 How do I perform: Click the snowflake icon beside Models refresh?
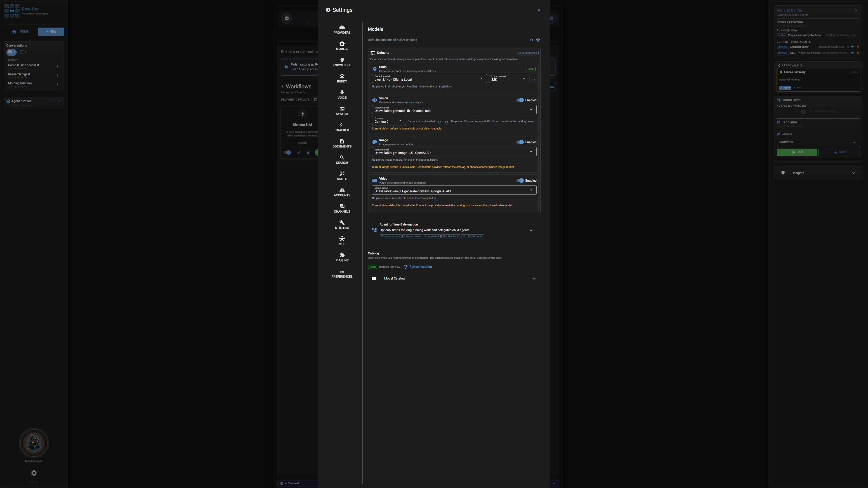[x=538, y=40]
